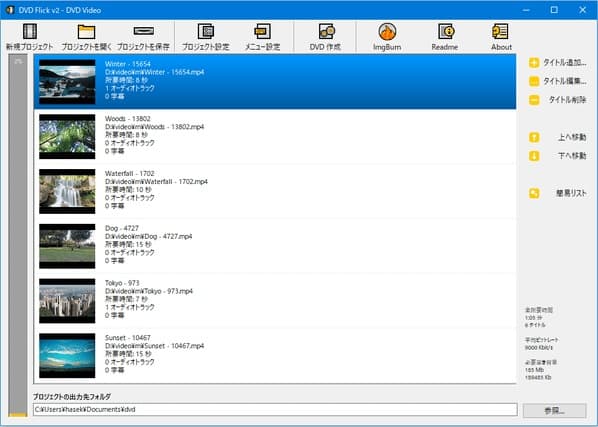Click the タイトル追加... label
This screenshot has height=427, width=598.
pos(564,63)
